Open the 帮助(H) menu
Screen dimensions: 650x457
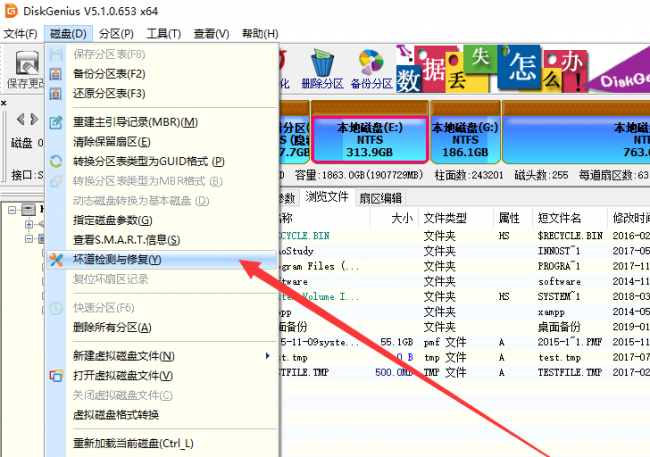coord(260,34)
